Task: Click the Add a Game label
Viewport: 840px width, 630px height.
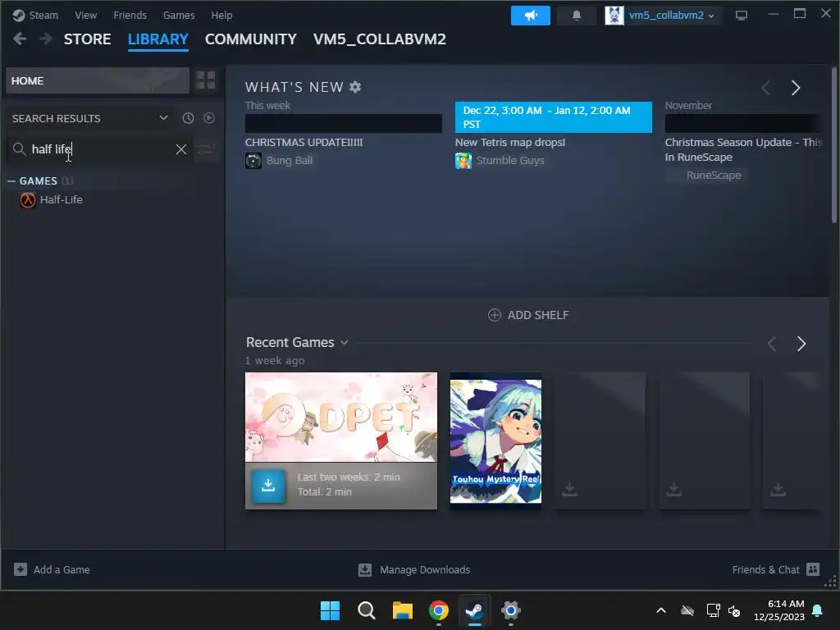Action: [x=62, y=569]
